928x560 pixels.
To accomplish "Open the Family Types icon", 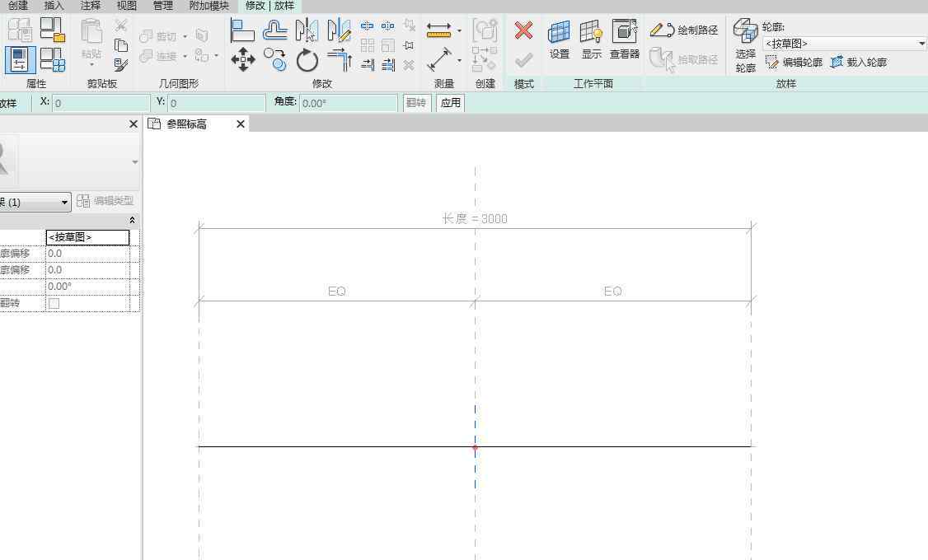I will tap(53, 60).
